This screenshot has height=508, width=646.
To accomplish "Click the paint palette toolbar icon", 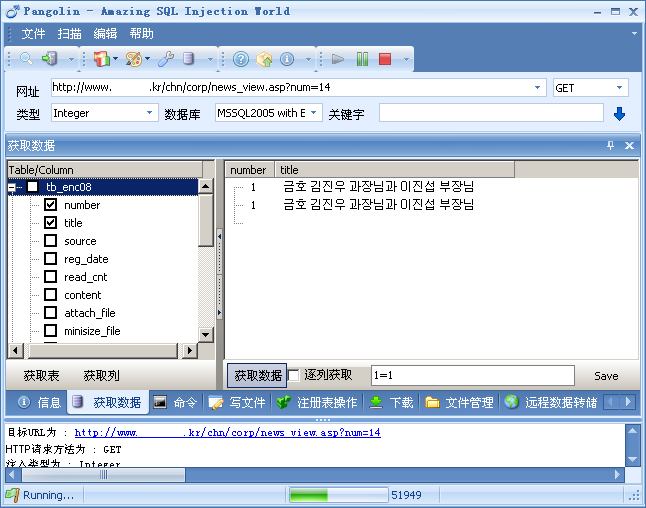I will [x=133, y=59].
